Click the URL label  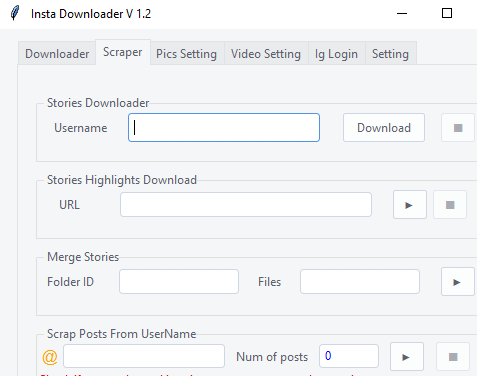69,205
